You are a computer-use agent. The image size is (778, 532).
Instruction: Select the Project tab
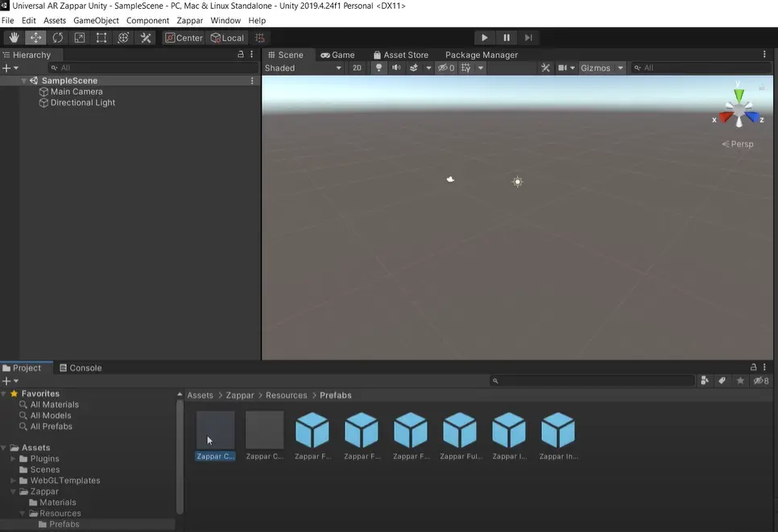click(22, 368)
